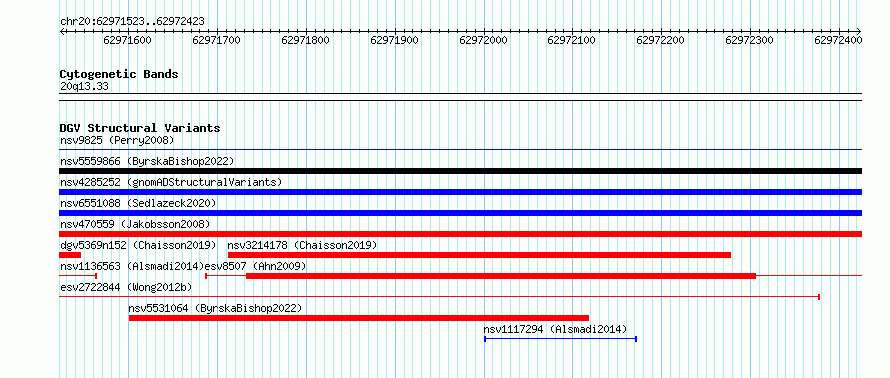Open variant nsv4285252 (gnomADStructuralVariants) label
This screenshot has height=378, width=890.
171,182
